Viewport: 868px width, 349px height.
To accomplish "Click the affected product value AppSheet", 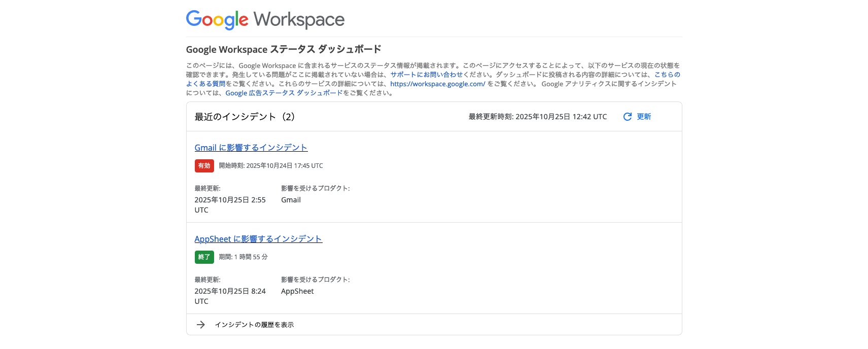I will pyautogui.click(x=297, y=291).
